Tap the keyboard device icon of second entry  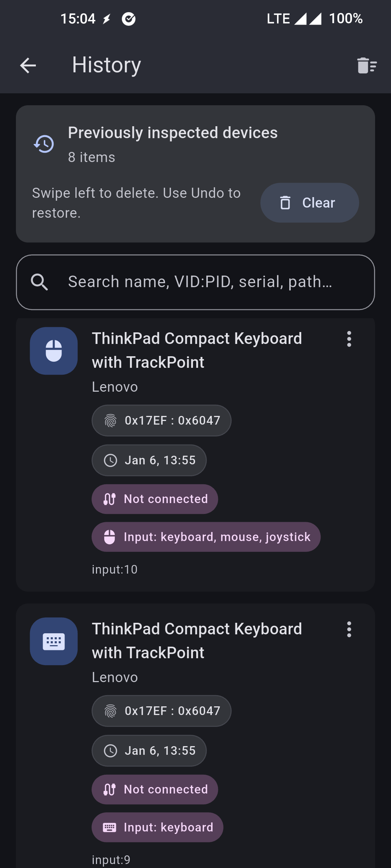coord(54,641)
